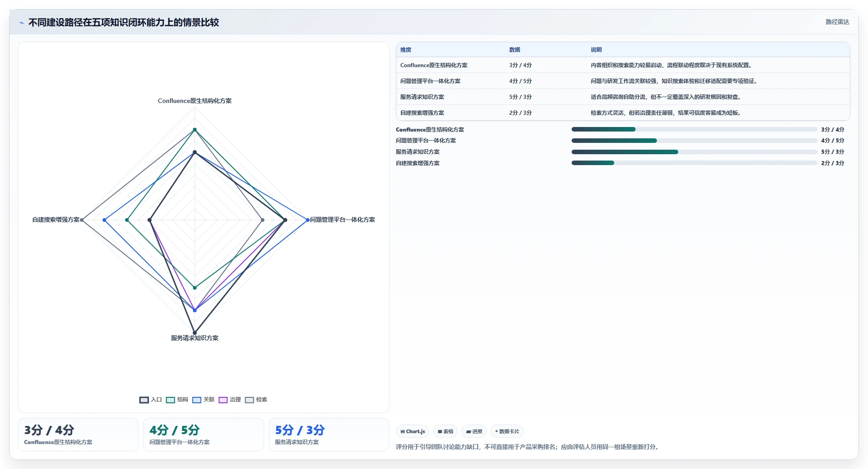Click the green 结构 point on Confluence axis

195,130
